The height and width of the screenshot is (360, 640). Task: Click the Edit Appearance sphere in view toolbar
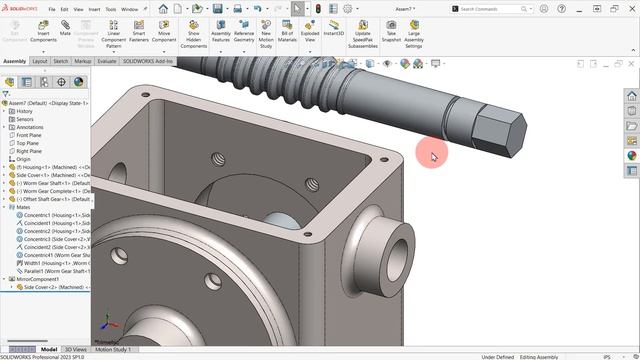(405, 64)
